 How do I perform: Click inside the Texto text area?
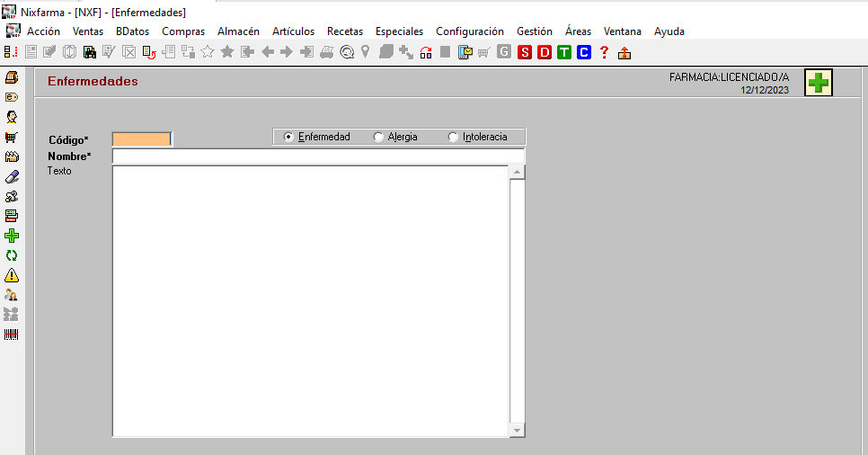coord(311,301)
